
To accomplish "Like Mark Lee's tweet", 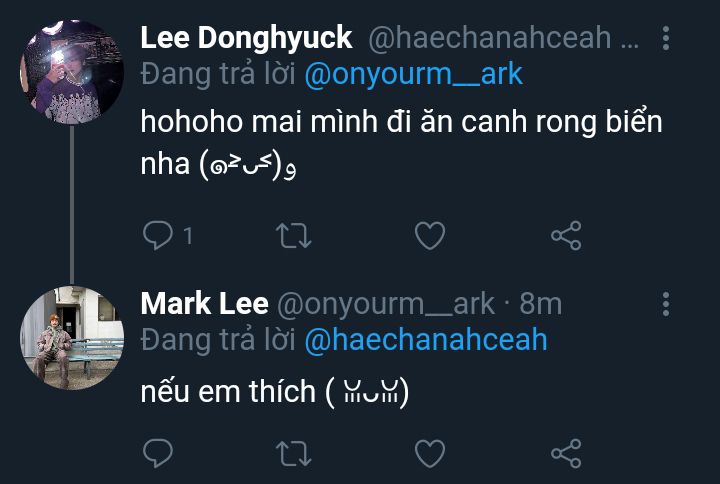I will click(430, 454).
